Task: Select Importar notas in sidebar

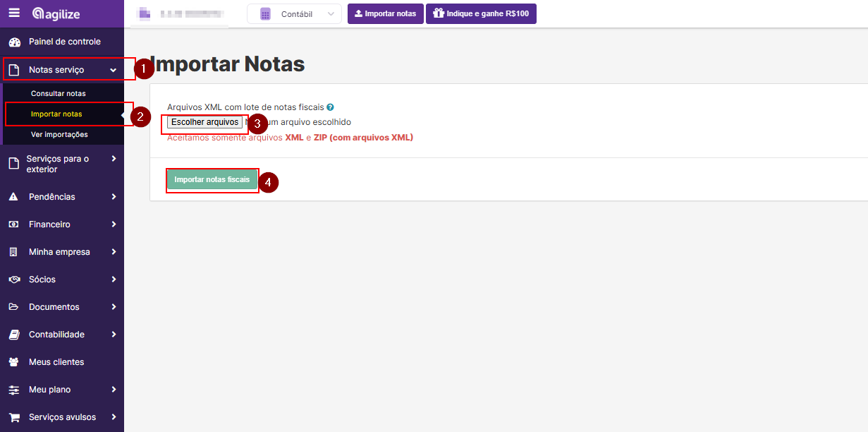Action: pos(56,114)
